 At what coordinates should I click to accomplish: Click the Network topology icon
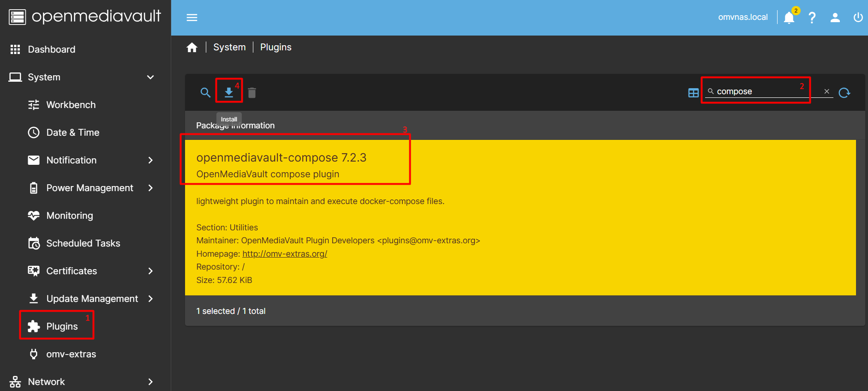[x=15, y=382]
